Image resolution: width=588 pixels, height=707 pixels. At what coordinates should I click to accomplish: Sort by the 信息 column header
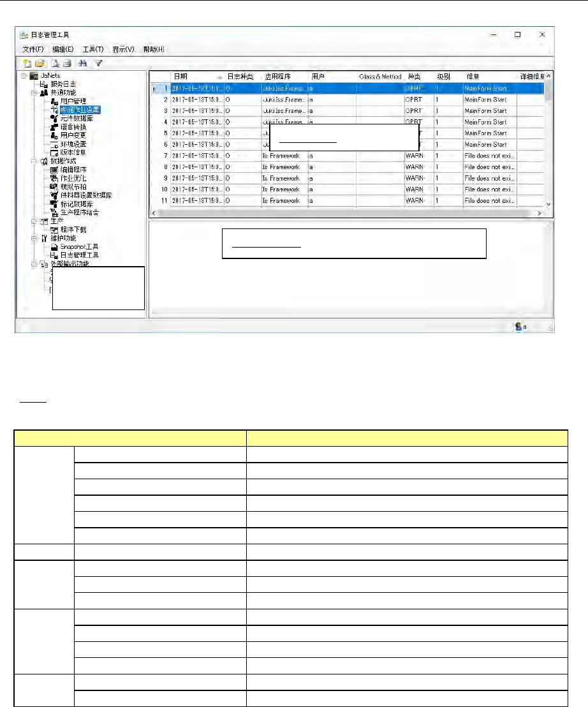[x=490, y=77]
